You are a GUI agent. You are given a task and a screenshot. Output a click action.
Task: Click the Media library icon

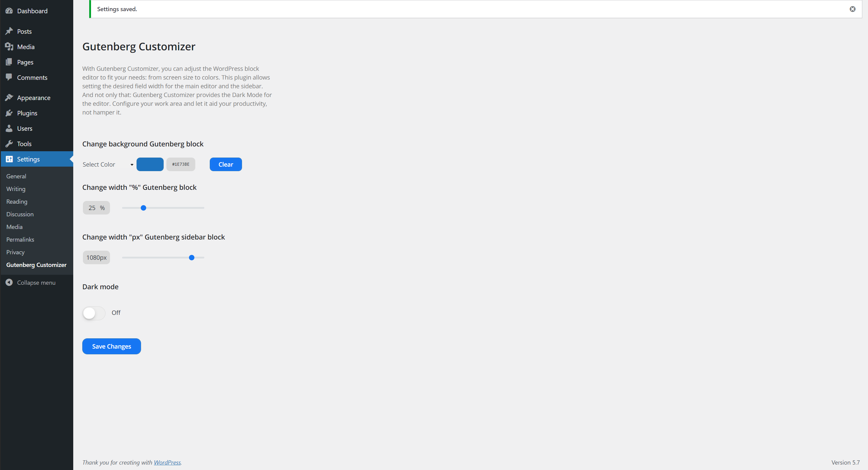click(x=9, y=47)
